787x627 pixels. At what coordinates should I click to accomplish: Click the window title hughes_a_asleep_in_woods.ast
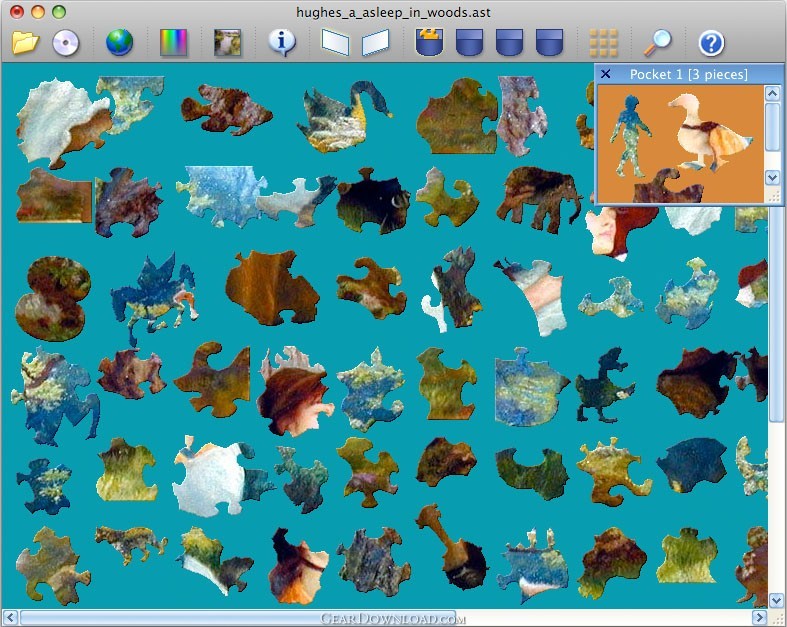(394, 12)
